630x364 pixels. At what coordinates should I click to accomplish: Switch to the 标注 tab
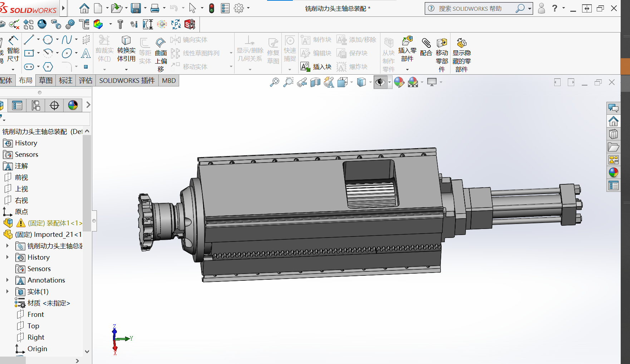pyautogui.click(x=66, y=81)
